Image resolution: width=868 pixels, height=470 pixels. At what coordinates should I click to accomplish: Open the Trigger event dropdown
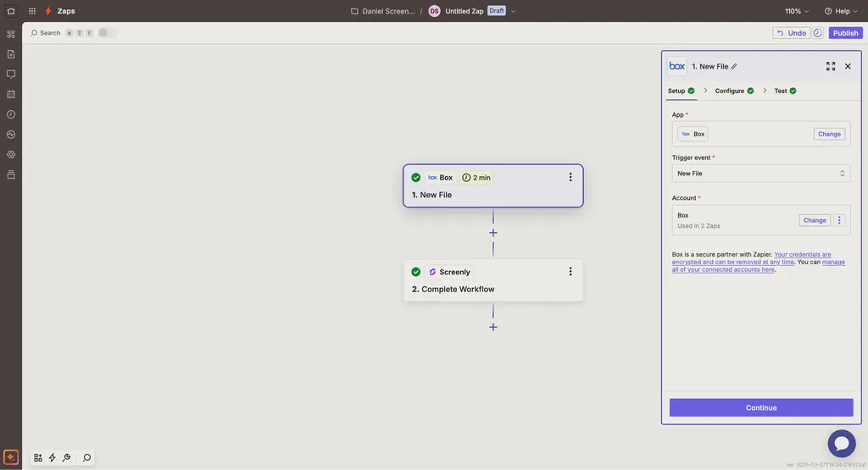[x=760, y=174]
